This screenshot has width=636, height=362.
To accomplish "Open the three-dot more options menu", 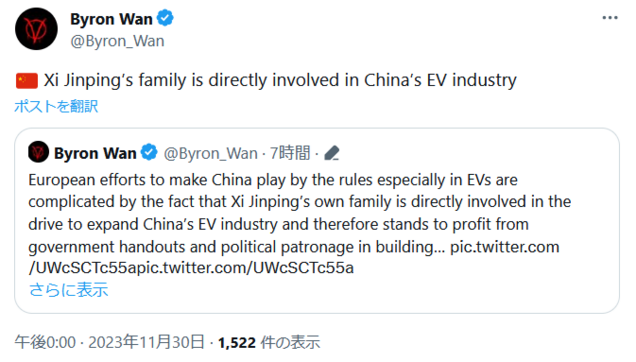I will pos(610,18).
